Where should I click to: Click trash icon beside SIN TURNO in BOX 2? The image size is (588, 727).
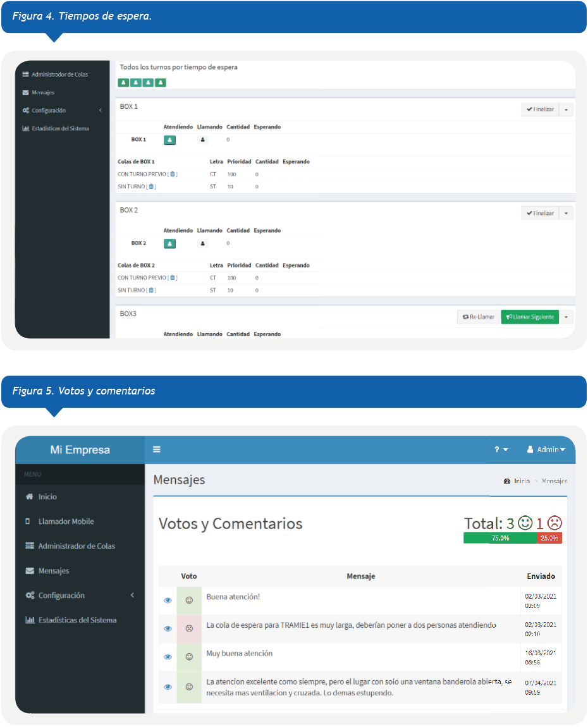[x=151, y=290]
